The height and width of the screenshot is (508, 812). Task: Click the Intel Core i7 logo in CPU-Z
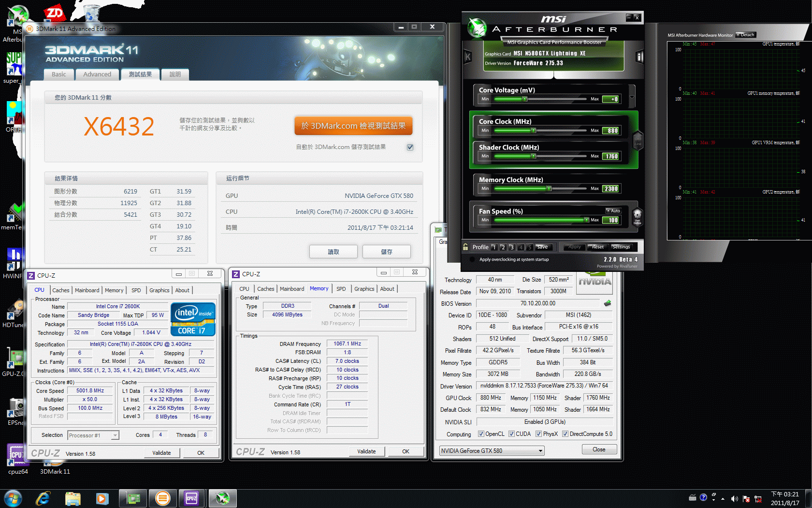193,319
